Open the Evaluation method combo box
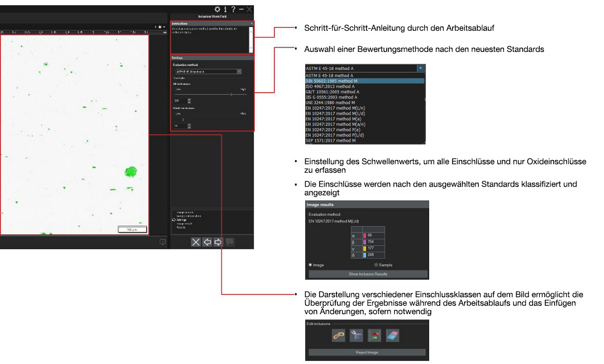604x364 pixels. point(208,71)
